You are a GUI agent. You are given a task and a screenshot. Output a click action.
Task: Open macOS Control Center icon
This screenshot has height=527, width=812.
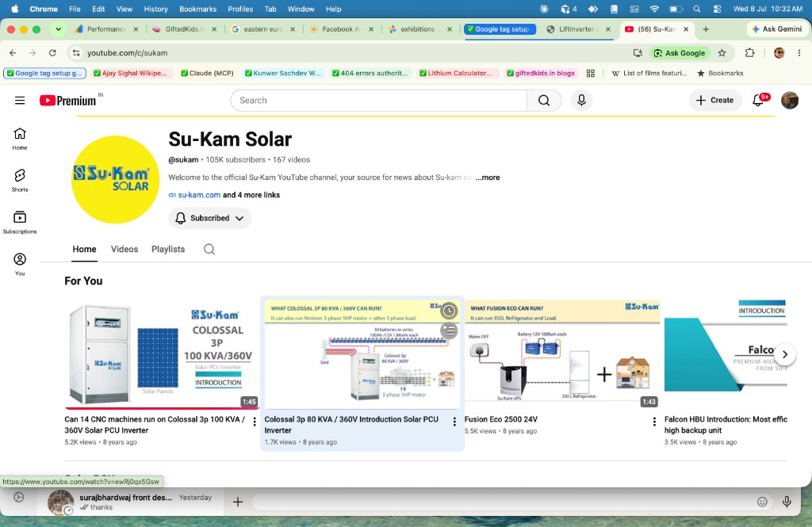(717, 9)
